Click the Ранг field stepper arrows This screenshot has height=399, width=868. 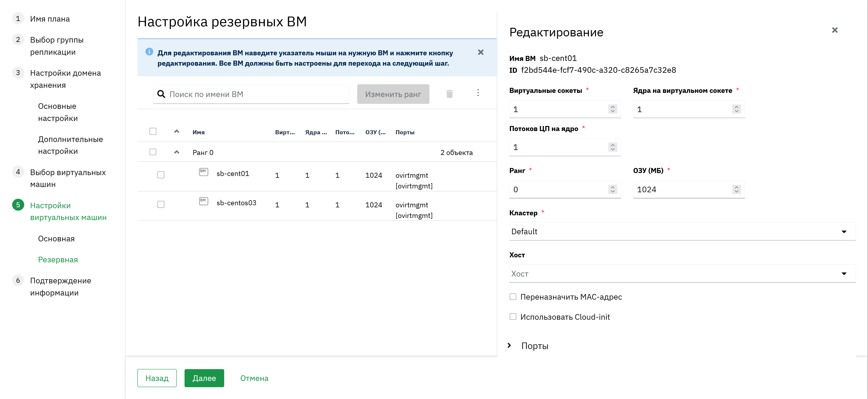tap(612, 189)
